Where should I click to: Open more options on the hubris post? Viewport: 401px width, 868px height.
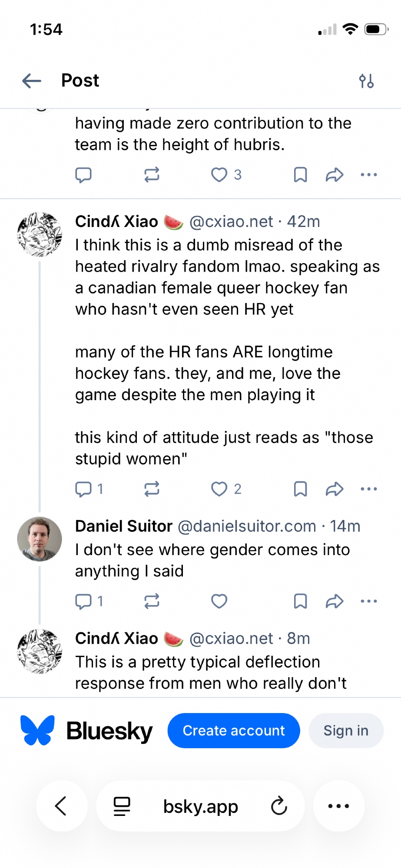tap(369, 175)
